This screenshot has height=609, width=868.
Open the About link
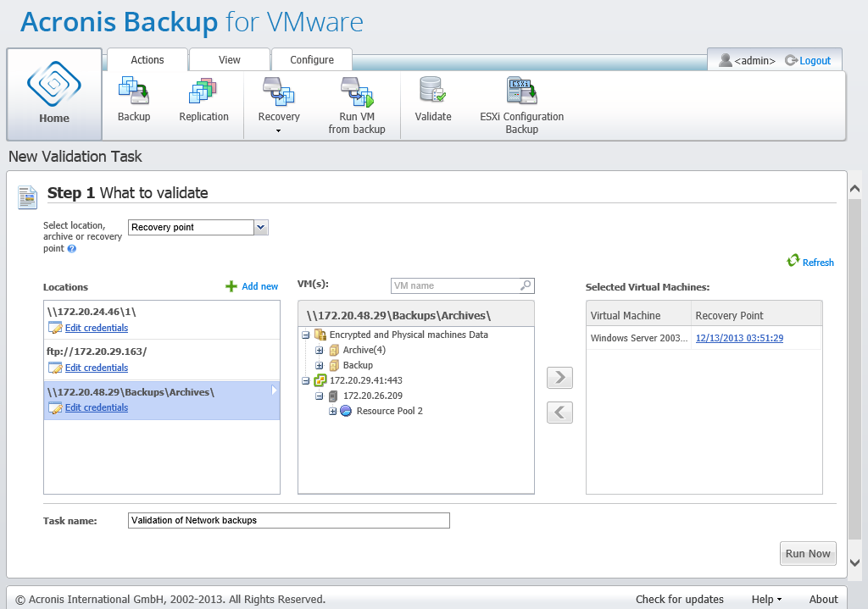pyautogui.click(x=823, y=599)
